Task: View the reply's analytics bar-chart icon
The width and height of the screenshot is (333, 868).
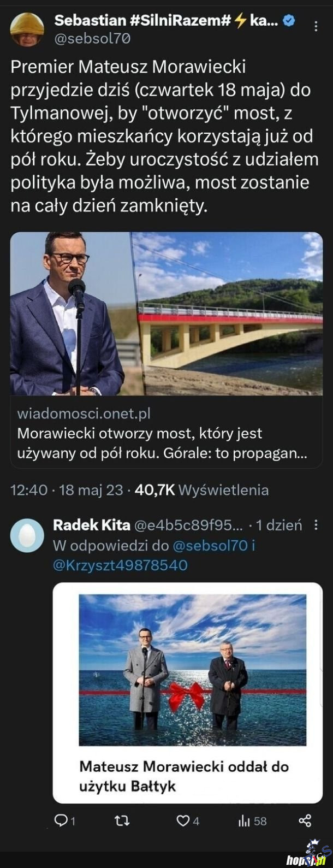Action: (244, 820)
